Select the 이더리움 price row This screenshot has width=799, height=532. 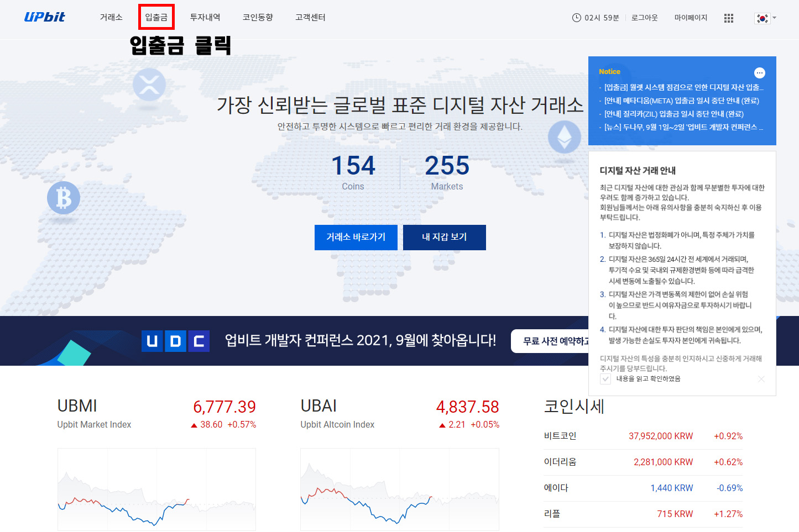(643, 462)
